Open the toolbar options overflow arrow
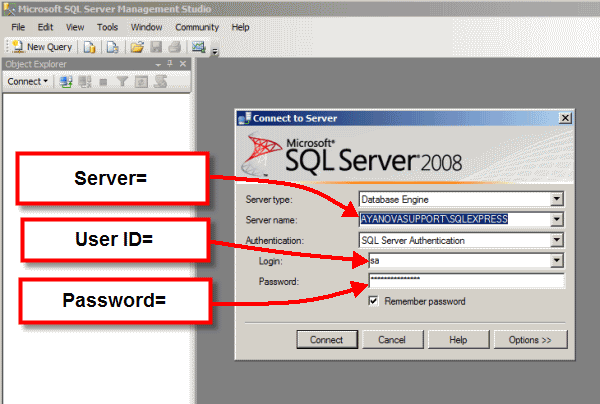 (x=215, y=51)
